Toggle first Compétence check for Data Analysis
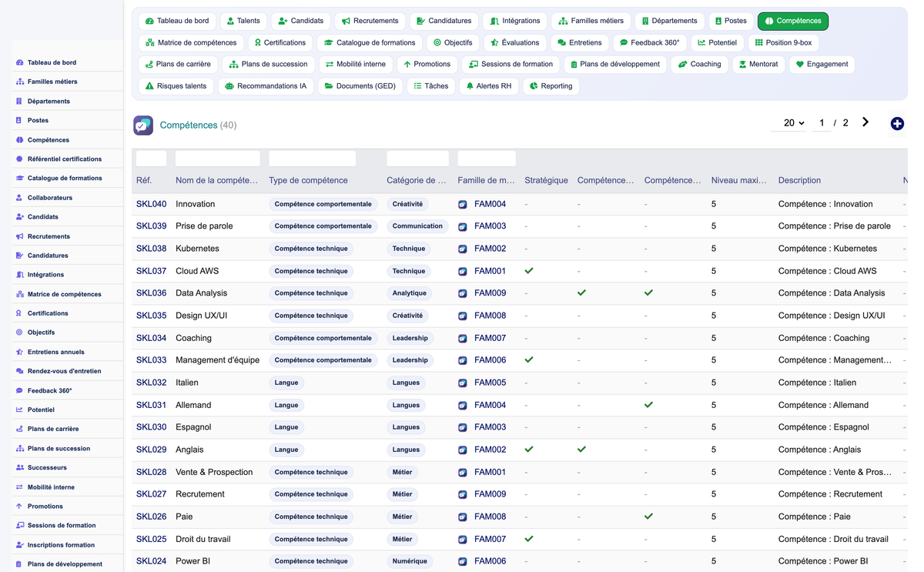924x572 pixels. tap(581, 293)
